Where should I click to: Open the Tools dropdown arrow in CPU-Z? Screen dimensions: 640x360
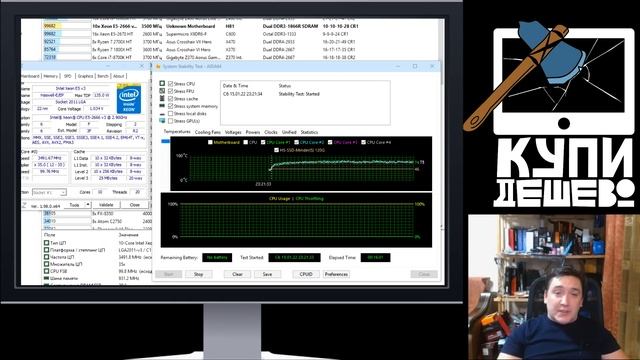pos(87,204)
